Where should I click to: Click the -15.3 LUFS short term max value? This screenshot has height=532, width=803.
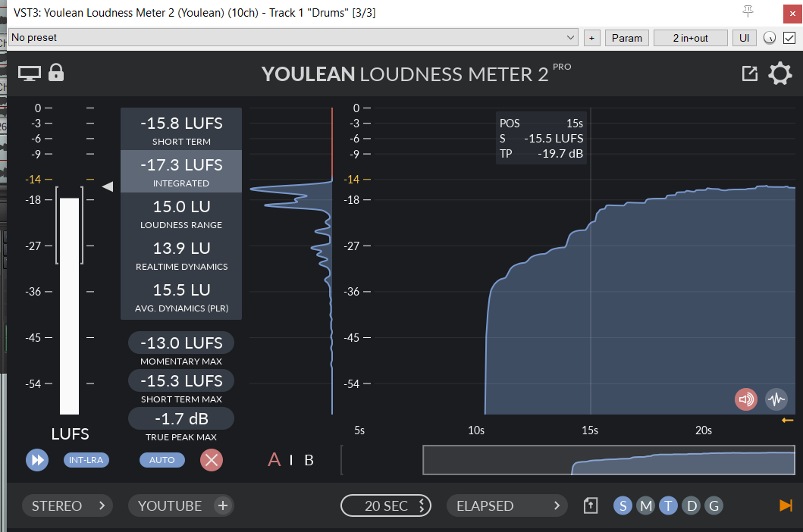click(181, 381)
